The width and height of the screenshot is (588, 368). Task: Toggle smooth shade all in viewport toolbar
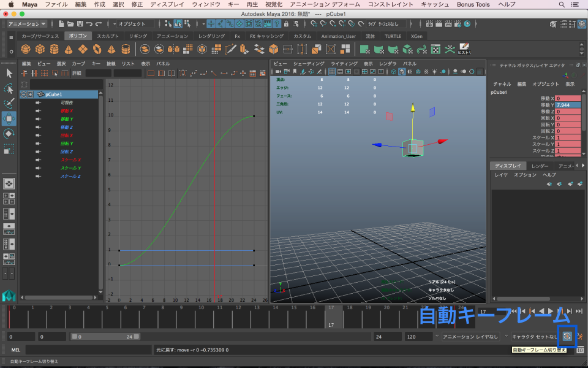click(402, 72)
